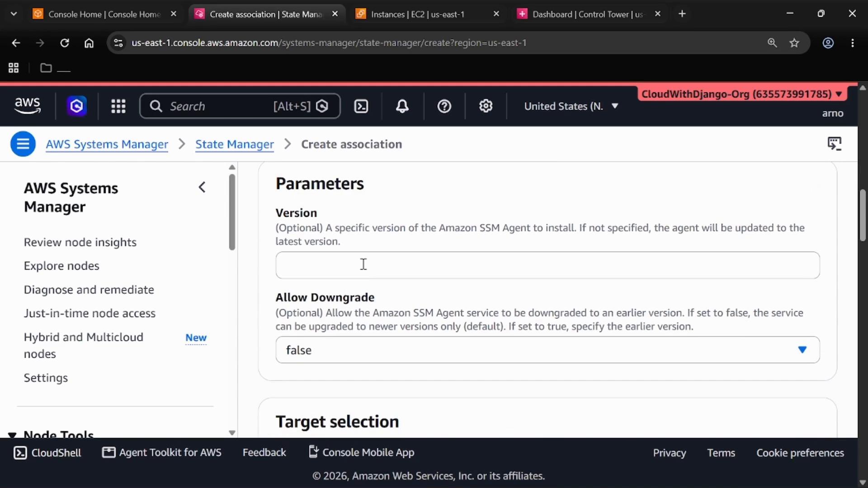Open the Terms link
This screenshot has height=488, width=868.
click(721, 453)
